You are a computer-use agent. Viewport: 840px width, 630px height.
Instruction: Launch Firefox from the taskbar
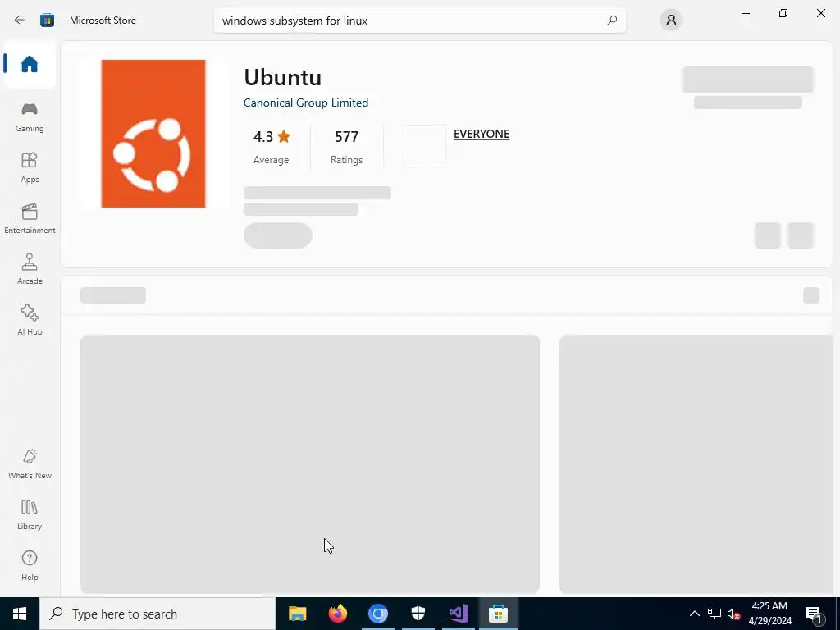point(337,614)
